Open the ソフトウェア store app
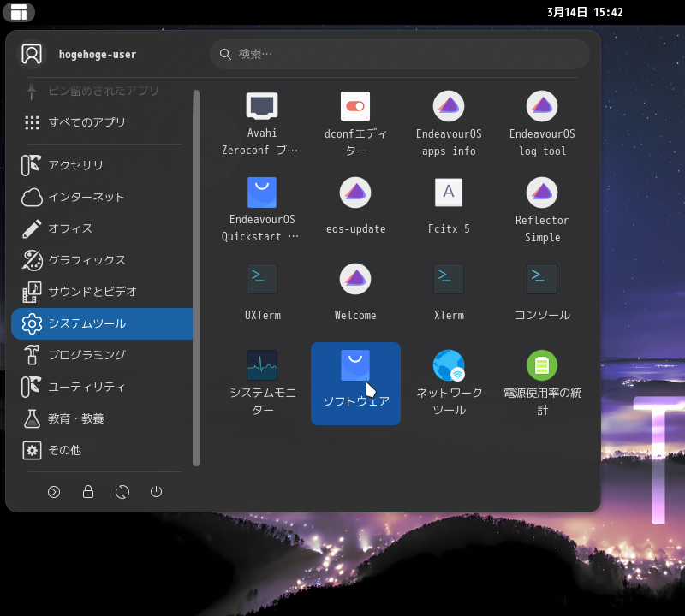 [x=355, y=382]
